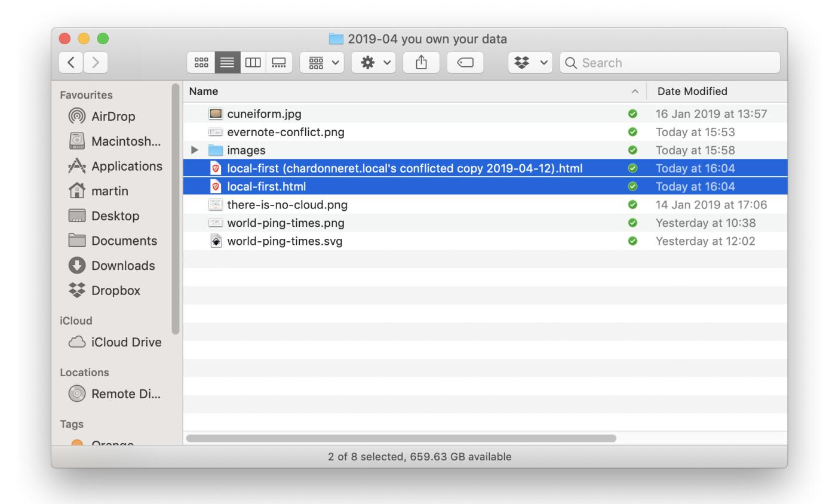Go to Downloads in sidebar

pos(122,266)
